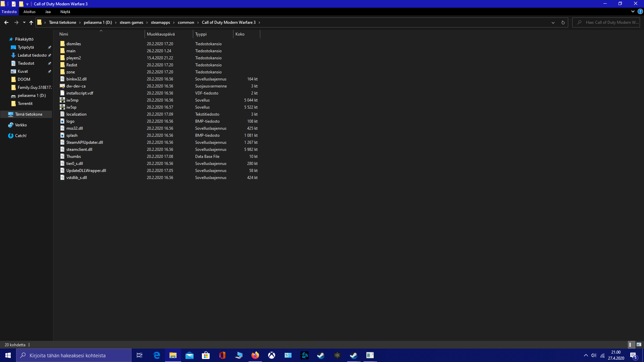644x362 pixels.
Task: Select installscript.vdf file
Action: (79, 93)
